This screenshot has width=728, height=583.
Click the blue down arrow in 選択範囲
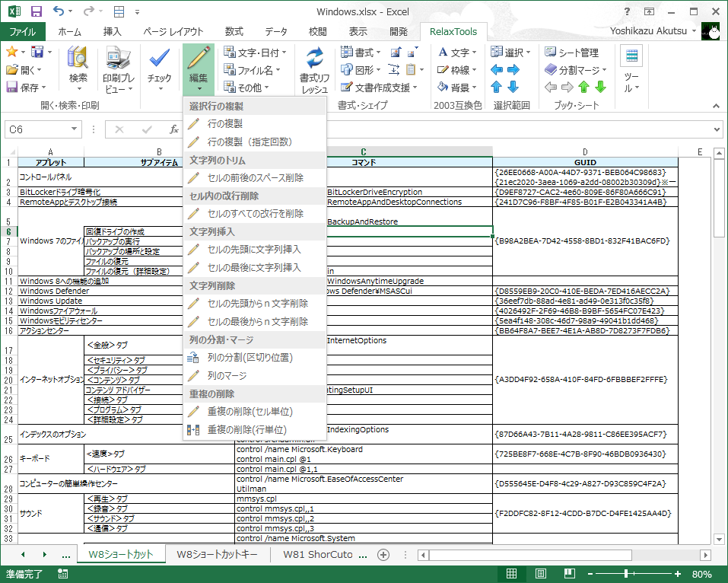pos(513,87)
